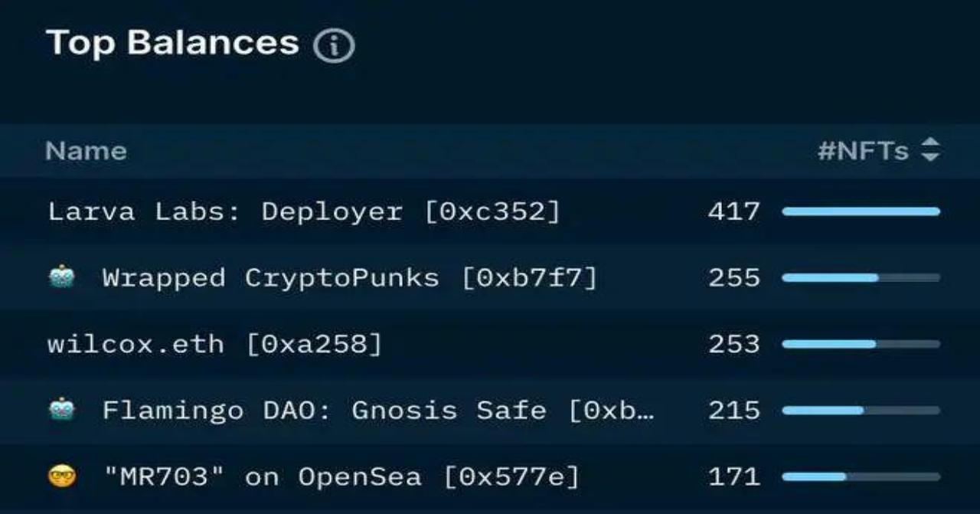Click the #NFTs column header label
Screen dimensions: 980x514
[863, 151]
